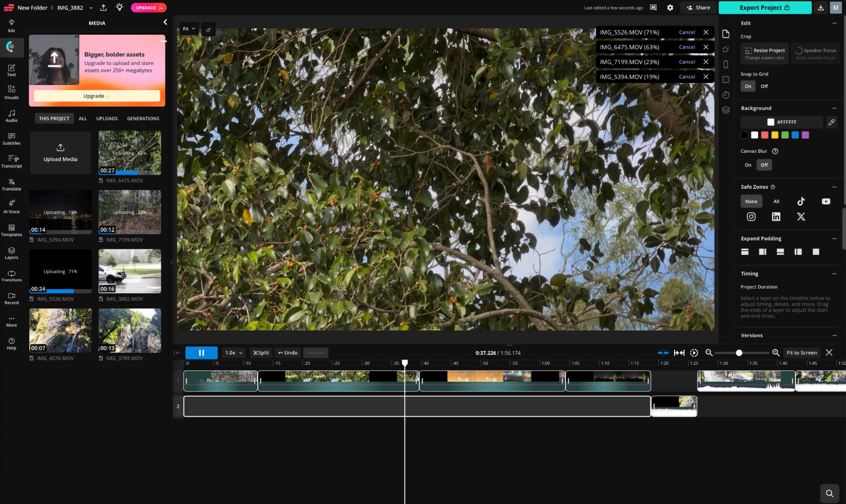This screenshot has height=504, width=846.
Task: Select All for Safe Zones
Action: [776, 201]
